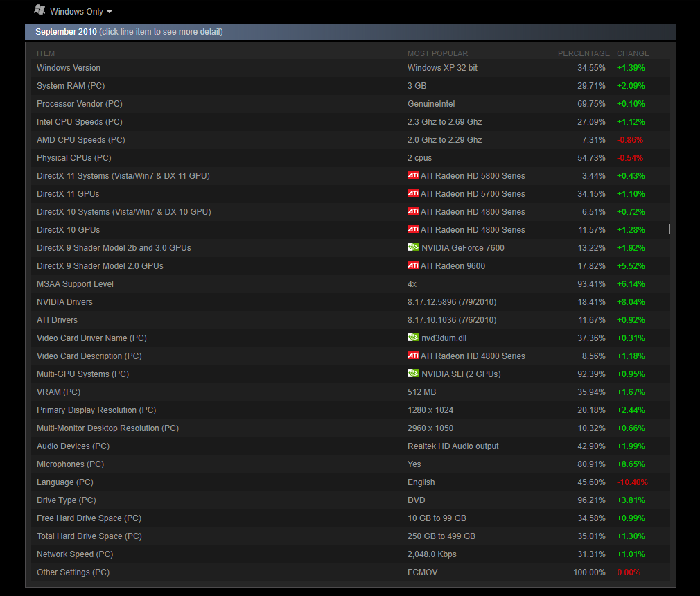Image resolution: width=700 pixels, height=596 pixels.
Task: Click ATI logo beside Radeon 9600
Action: (x=413, y=265)
